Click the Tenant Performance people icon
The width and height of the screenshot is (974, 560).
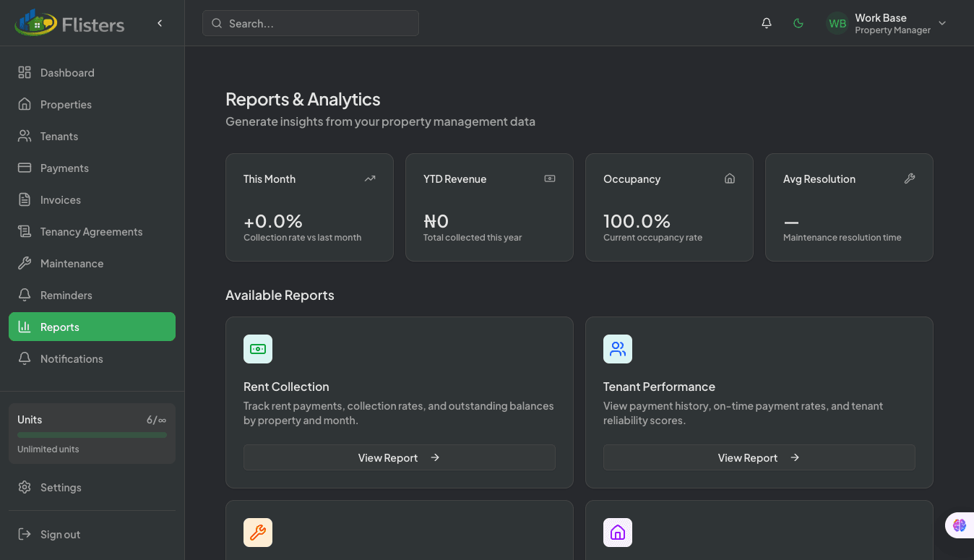(618, 349)
